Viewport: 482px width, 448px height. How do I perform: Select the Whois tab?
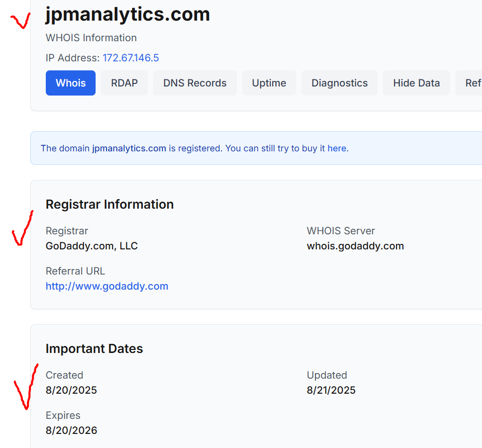(70, 83)
